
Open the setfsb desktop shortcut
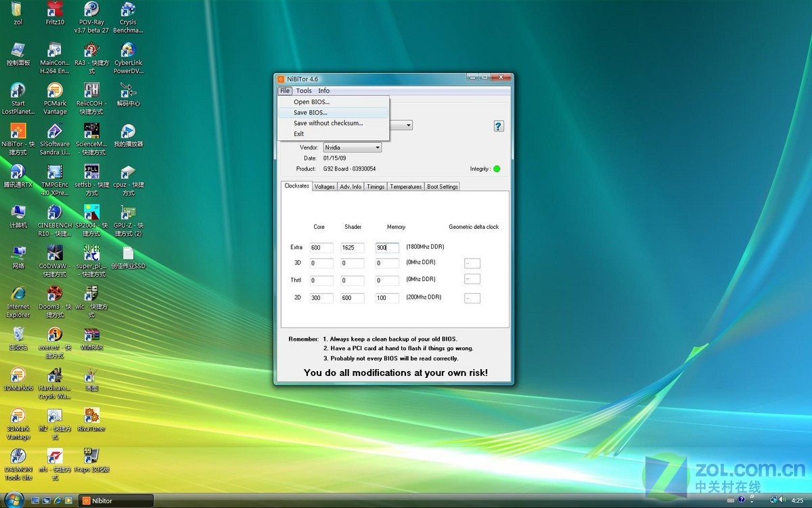[91, 180]
